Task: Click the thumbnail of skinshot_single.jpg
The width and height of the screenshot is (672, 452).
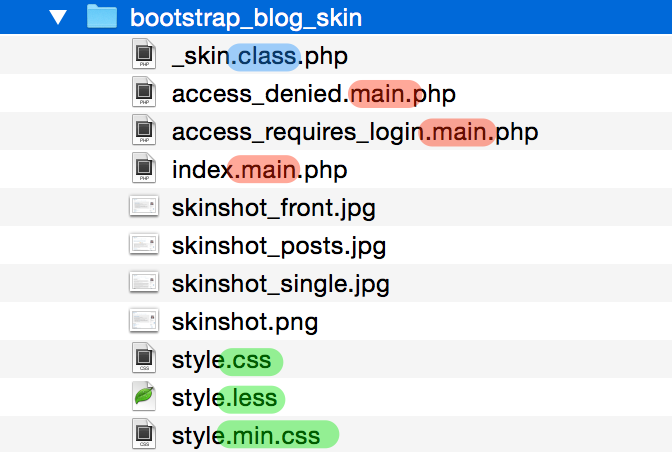Action: [144, 282]
